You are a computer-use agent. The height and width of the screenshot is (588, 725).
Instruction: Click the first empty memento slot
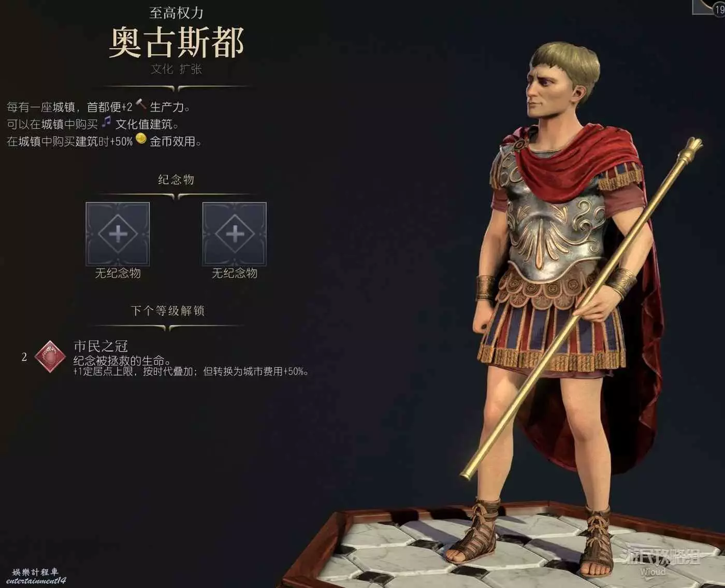coord(118,234)
